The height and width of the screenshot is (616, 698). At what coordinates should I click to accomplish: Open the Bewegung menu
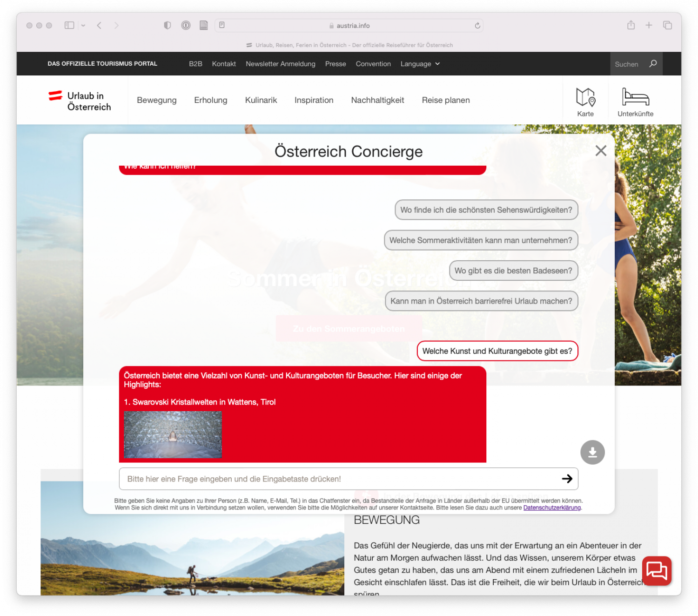point(157,100)
